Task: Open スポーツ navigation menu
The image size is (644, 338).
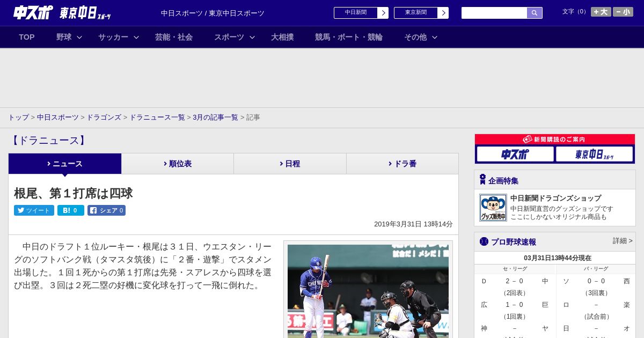Action: (229, 37)
